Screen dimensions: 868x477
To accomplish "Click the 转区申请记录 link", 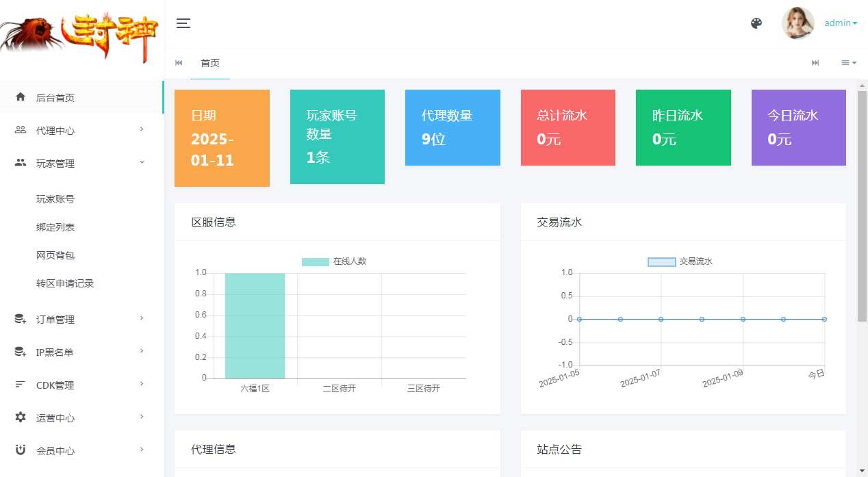I will coord(65,283).
